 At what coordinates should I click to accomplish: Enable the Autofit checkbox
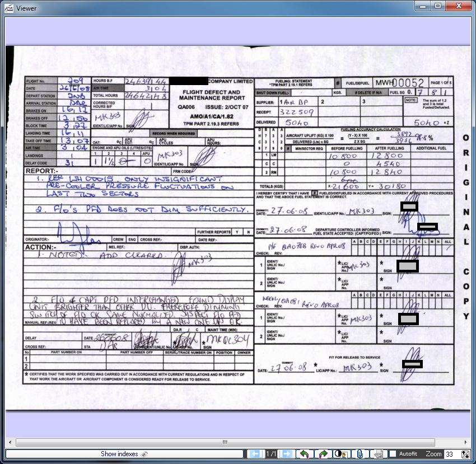(x=394, y=454)
